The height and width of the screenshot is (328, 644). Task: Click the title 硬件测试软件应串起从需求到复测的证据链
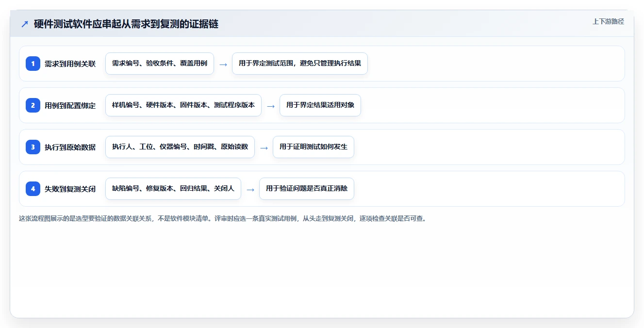pos(126,24)
